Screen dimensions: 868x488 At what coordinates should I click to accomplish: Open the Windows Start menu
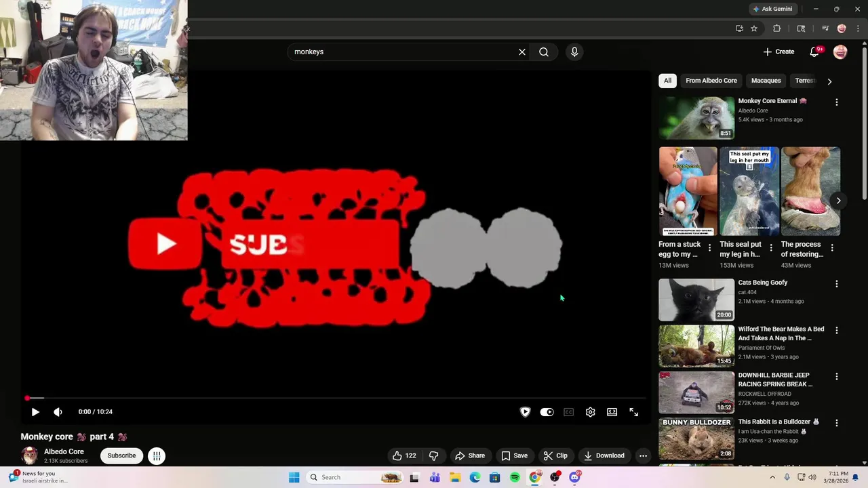coord(294,477)
